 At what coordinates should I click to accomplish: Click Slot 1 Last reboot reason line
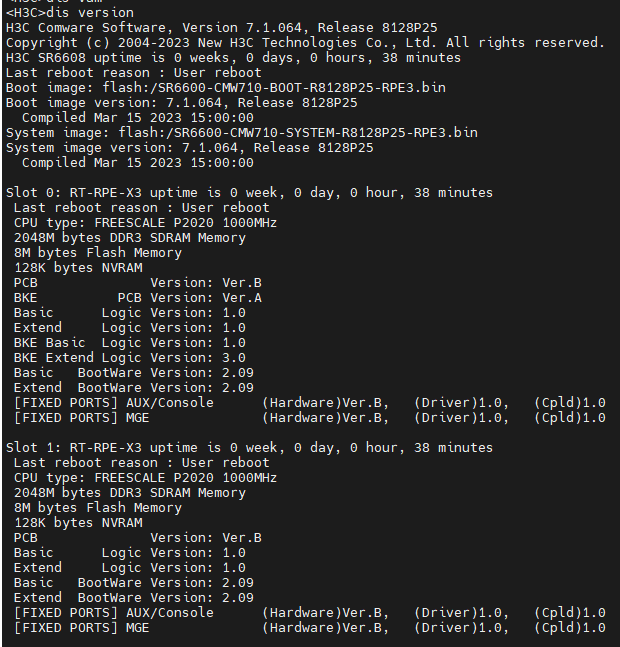coord(141,462)
